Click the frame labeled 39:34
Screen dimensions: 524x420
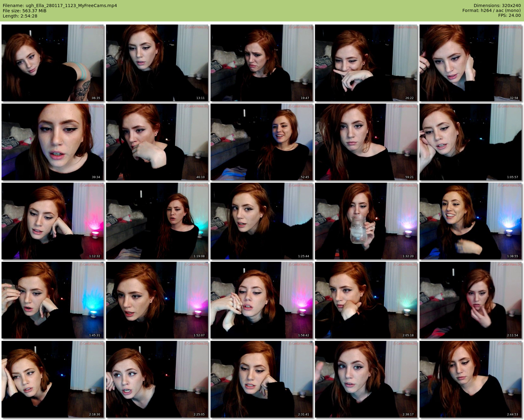(x=53, y=142)
